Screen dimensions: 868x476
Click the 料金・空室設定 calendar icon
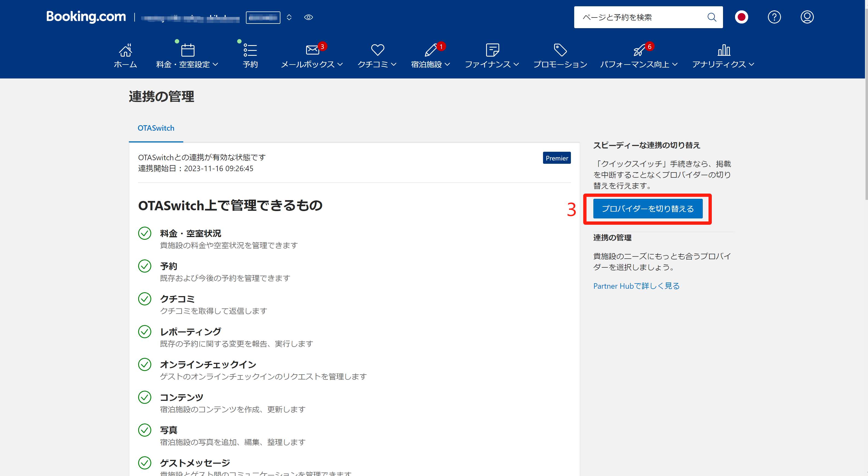pyautogui.click(x=188, y=50)
